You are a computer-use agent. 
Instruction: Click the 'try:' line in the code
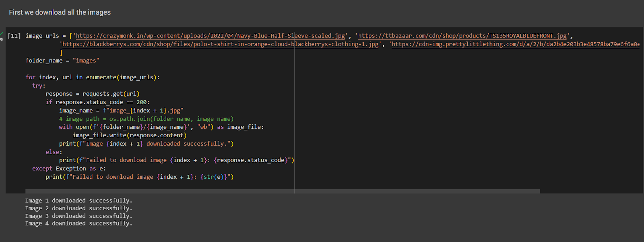click(x=39, y=86)
